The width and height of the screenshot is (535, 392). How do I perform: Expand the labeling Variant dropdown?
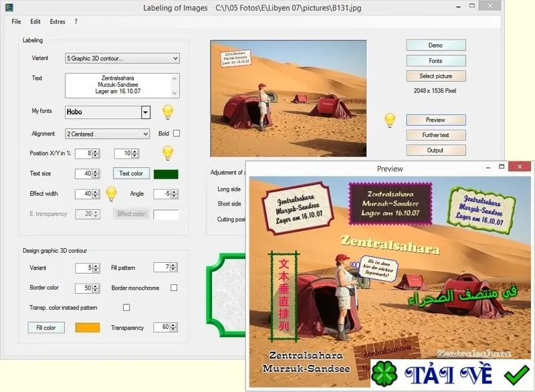(122, 58)
